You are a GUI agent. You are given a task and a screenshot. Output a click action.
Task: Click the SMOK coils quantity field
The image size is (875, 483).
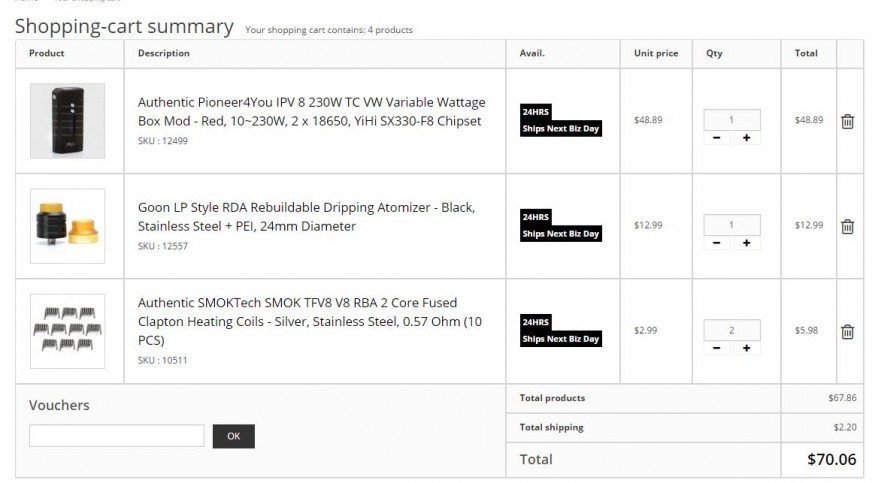click(732, 330)
